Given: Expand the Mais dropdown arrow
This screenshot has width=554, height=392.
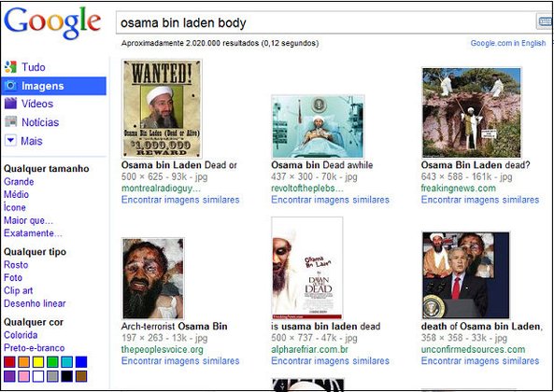Looking at the screenshot, I should (10, 141).
